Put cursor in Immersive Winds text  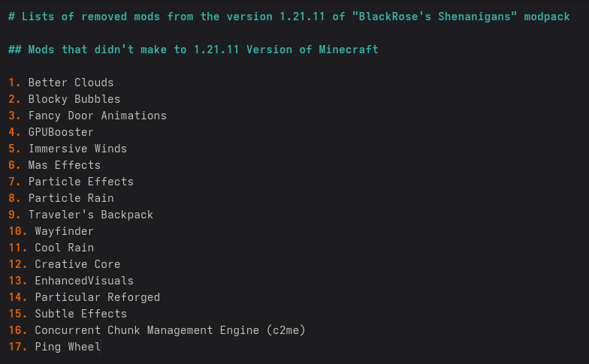coord(77,149)
